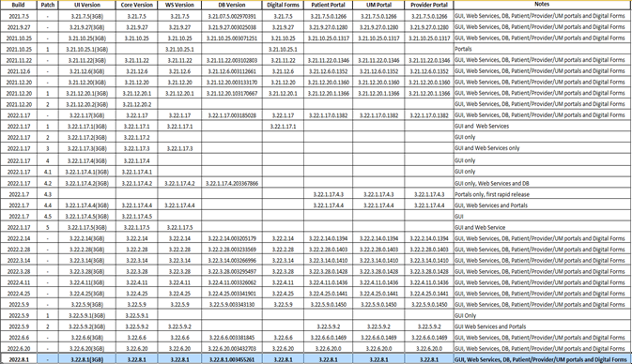Viewport: 632px width, 364px height.
Task: Select DB version cell 3.22.8.1.003455261
Action: pyautogui.click(x=232, y=359)
